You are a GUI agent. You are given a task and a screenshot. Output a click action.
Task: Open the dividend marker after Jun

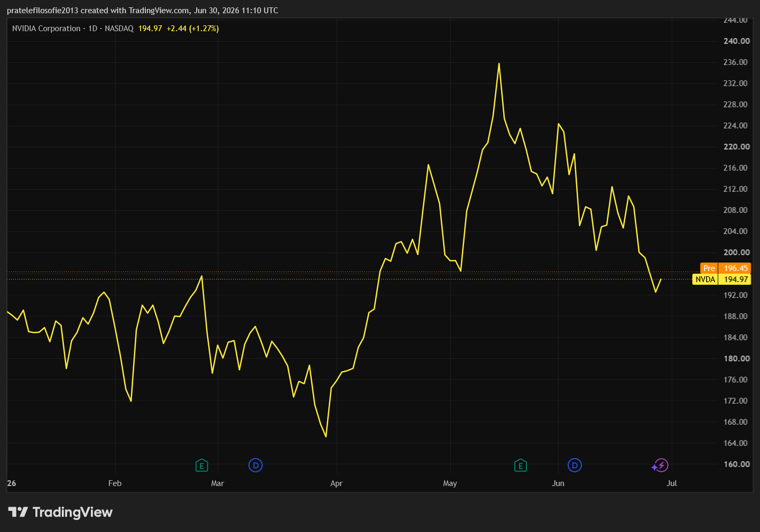(574, 465)
